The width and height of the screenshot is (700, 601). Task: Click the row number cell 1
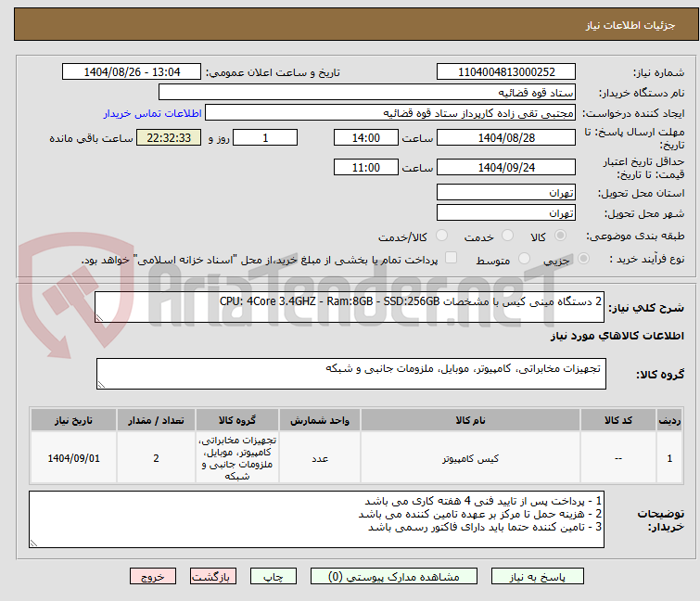coord(669,458)
